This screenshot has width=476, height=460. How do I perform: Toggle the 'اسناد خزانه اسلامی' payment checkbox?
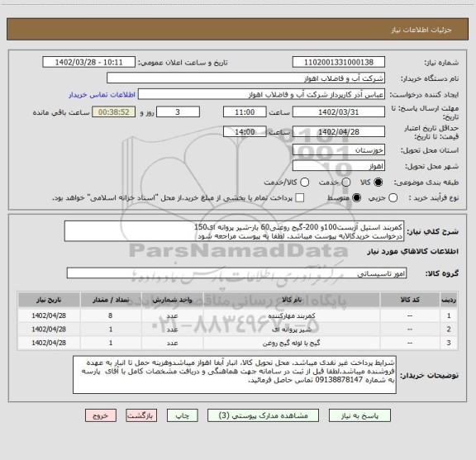coord(300,198)
